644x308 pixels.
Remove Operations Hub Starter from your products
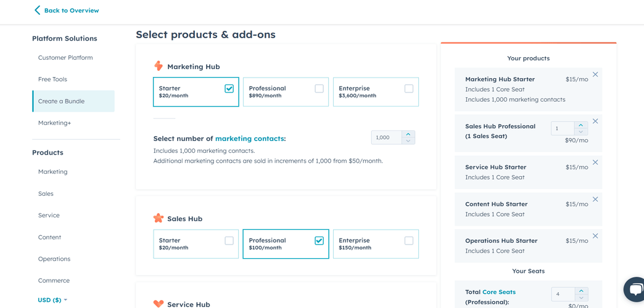(595, 236)
